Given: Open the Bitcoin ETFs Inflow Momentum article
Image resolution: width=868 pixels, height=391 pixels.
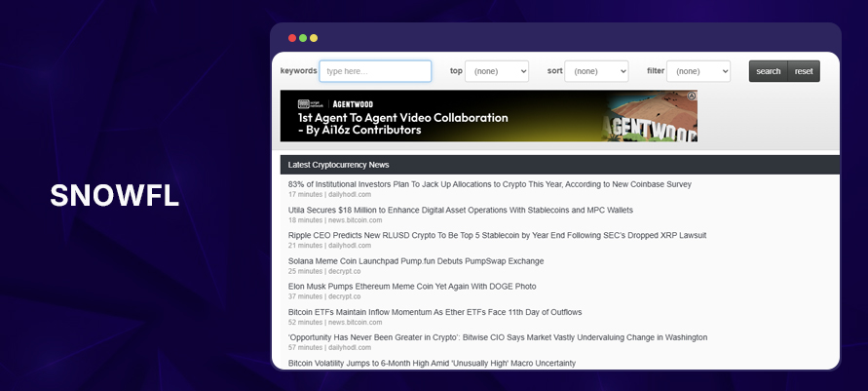Looking at the screenshot, I should pos(434,312).
